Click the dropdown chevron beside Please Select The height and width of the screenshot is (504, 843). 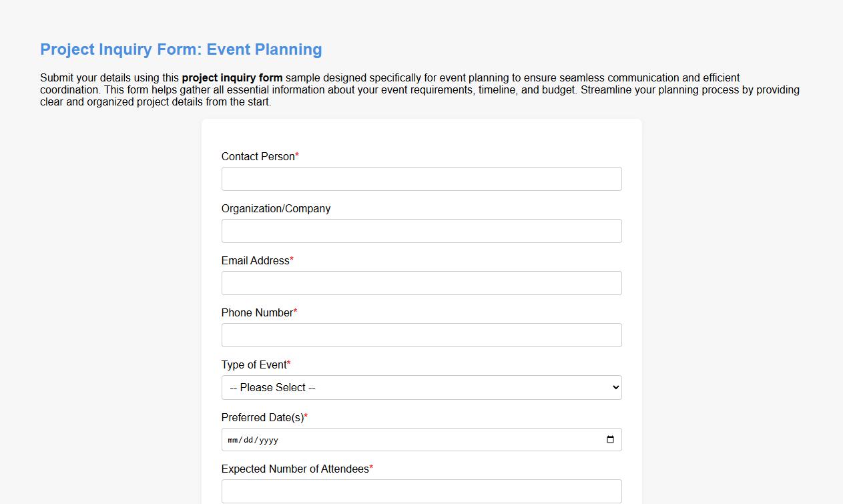(613, 387)
